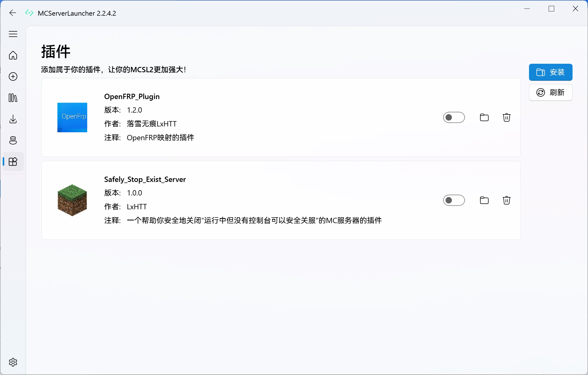Open the downloads icon in sidebar
The height and width of the screenshot is (375, 588).
[x=13, y=119]
